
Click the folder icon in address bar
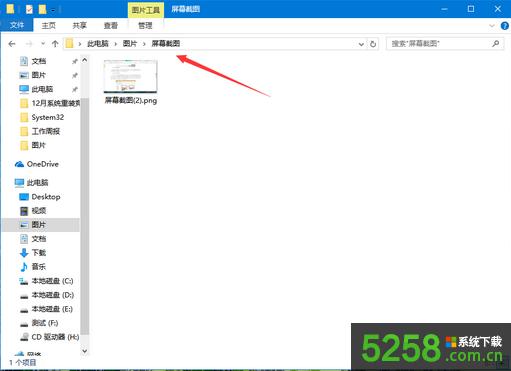click(69, 43)
